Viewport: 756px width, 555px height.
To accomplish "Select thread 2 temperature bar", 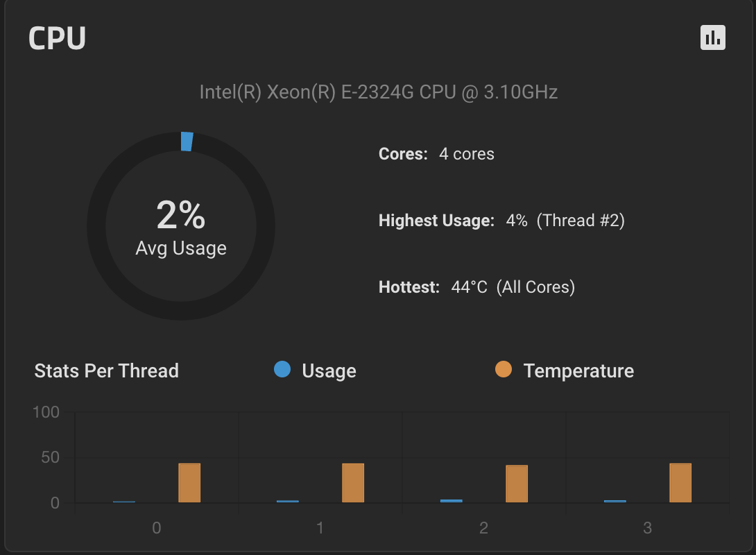I will (x=517, y=484).
